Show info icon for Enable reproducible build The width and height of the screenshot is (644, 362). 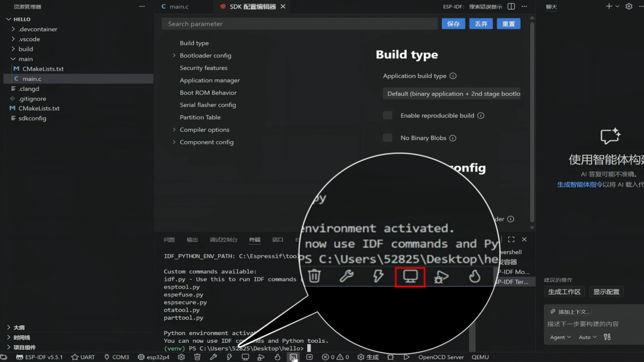click(481, 116)
